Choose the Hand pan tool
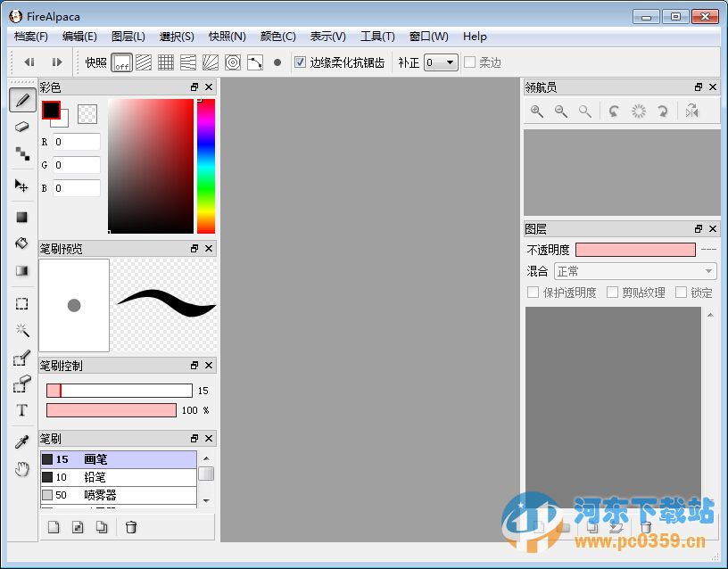The height and width of the screenshot is (569, 728). tap(22, 464)
